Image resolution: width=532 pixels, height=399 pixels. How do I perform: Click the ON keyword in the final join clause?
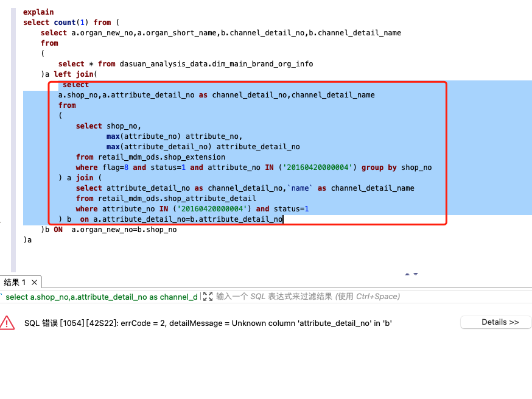pos(58,229)
